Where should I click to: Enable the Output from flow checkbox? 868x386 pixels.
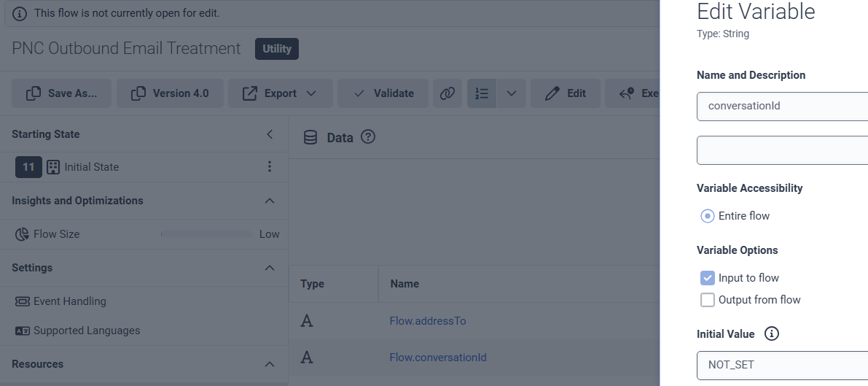pos(707,300)
